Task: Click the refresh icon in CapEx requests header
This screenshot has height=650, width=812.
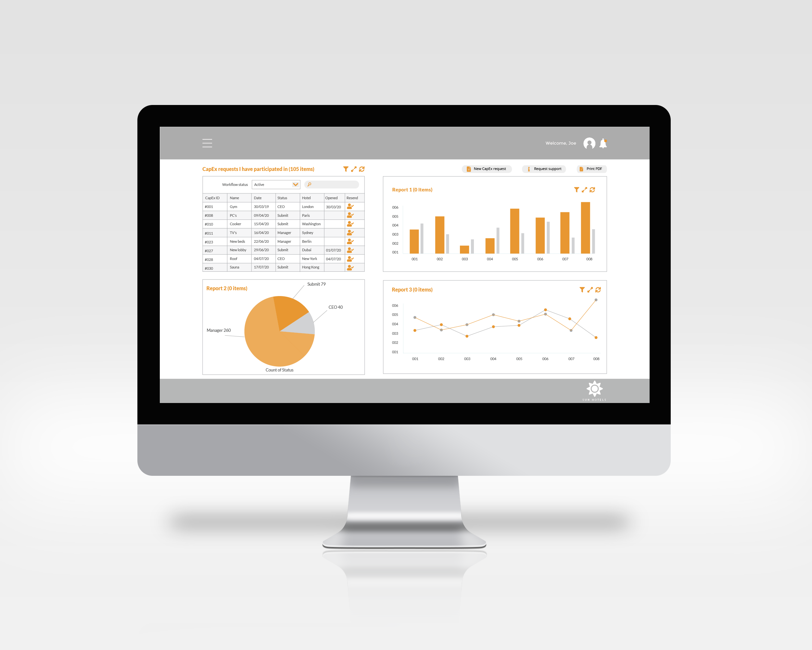Action: (362, 169)
